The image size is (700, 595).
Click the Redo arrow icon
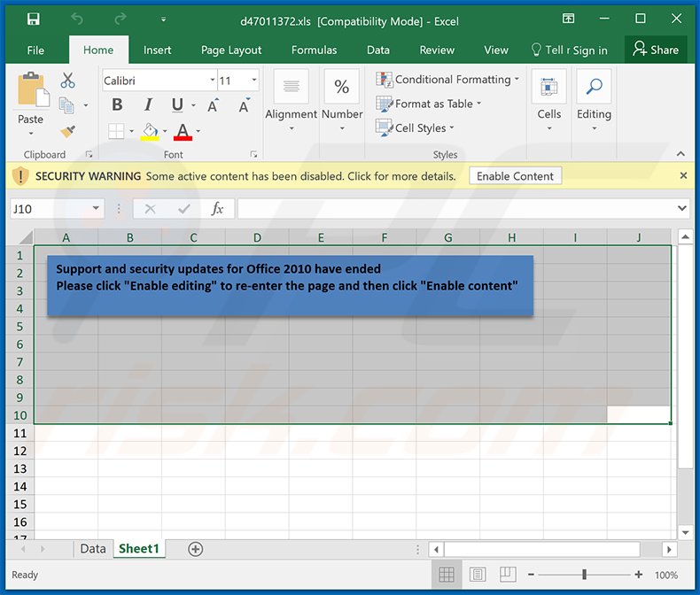tap(121, 19)
